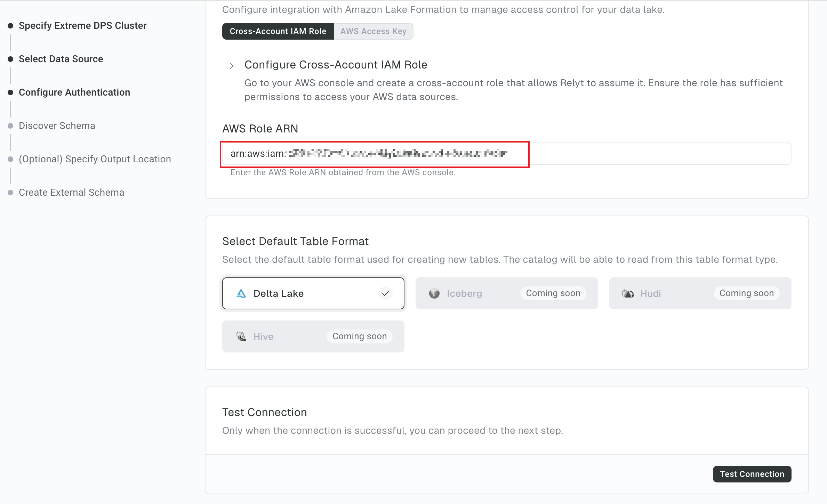The height and width of the screenshot is (504, 827).
Task: Switch to the Cross-Account IAM Role tab
Action: [278, 31]
